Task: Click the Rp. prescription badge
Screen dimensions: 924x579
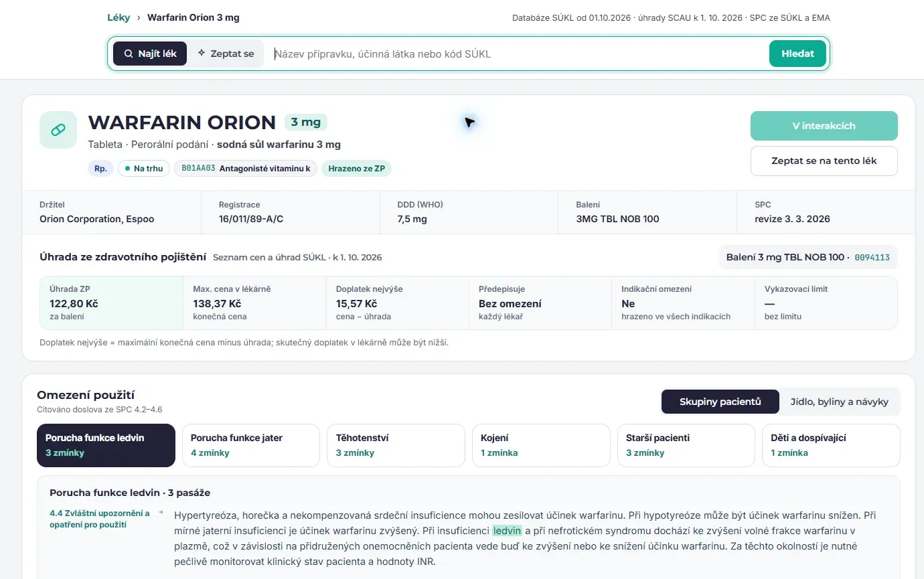Action: click(101, 169)
